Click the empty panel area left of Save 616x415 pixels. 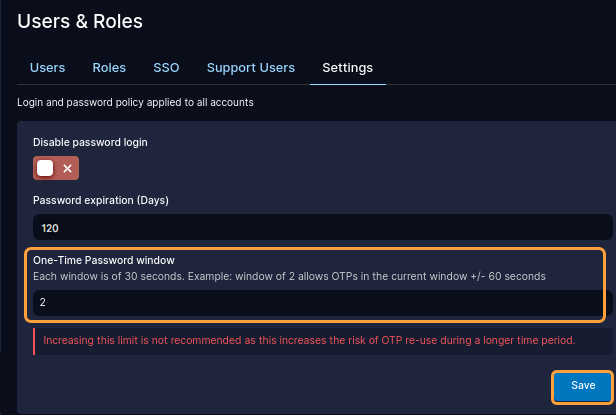coord(280,385)
